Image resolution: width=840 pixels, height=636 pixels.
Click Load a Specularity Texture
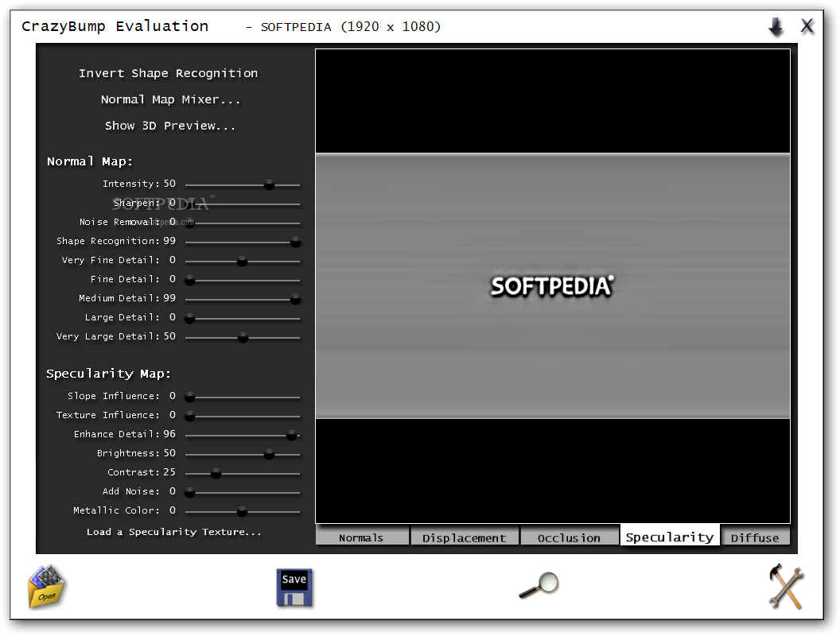pos(174,532)
